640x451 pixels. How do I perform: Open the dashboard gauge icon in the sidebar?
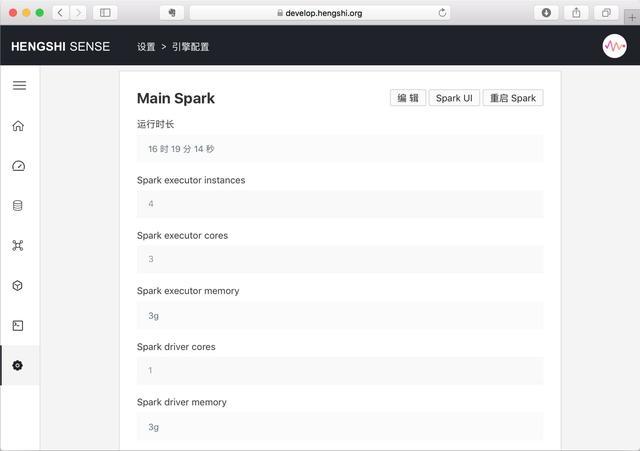[18, 166]
